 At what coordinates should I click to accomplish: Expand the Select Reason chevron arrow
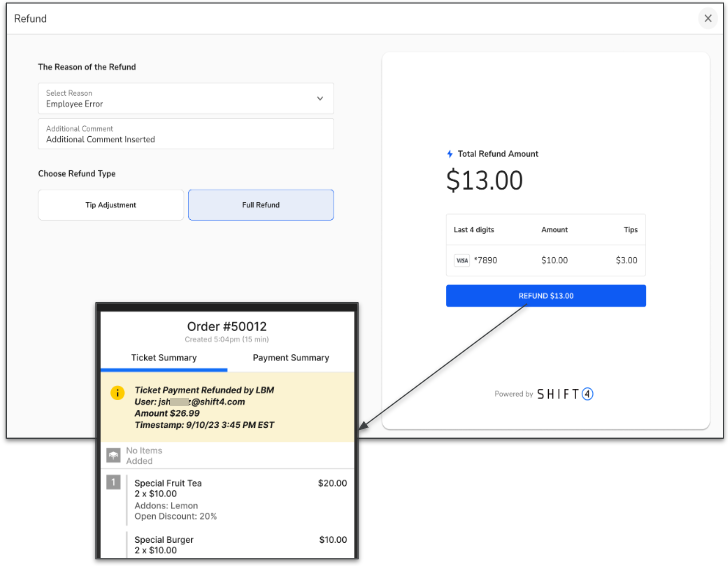pos(320,98)
